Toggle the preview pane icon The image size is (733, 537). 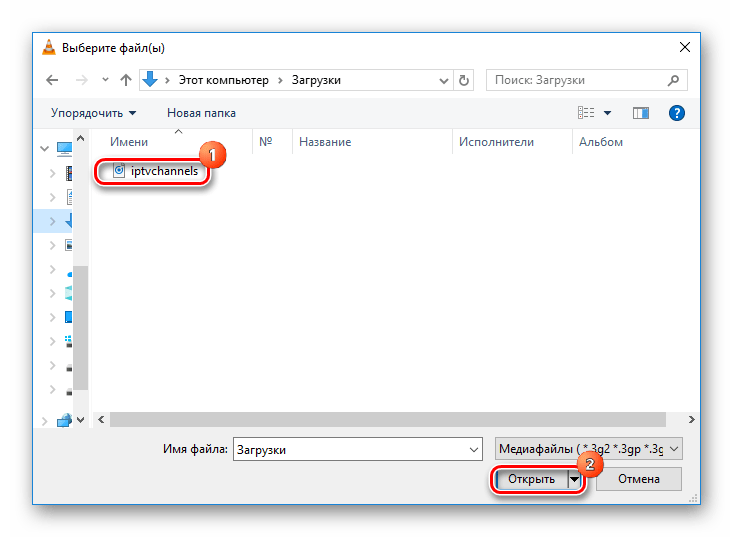tap(640, 113)
